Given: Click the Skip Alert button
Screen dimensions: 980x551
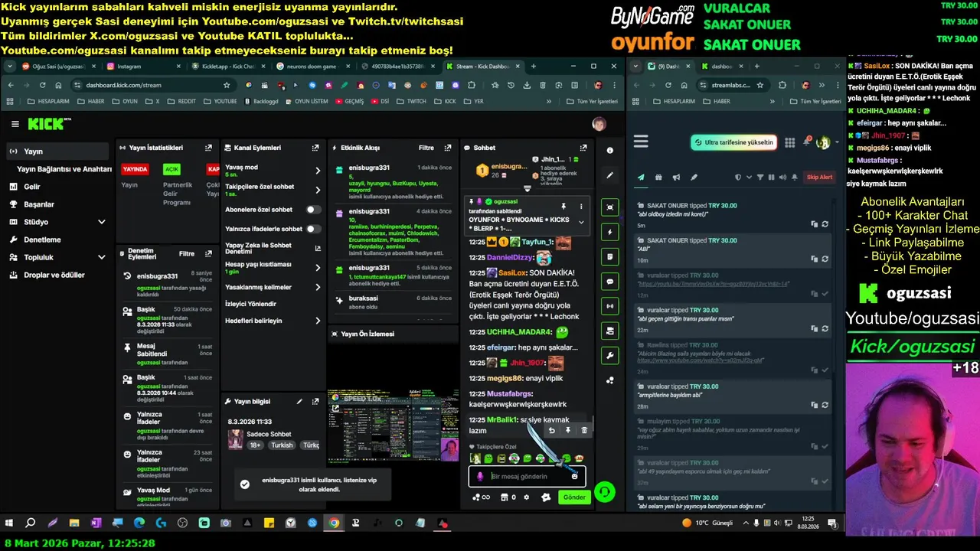Looking at the screenshot, I should 820,178.
